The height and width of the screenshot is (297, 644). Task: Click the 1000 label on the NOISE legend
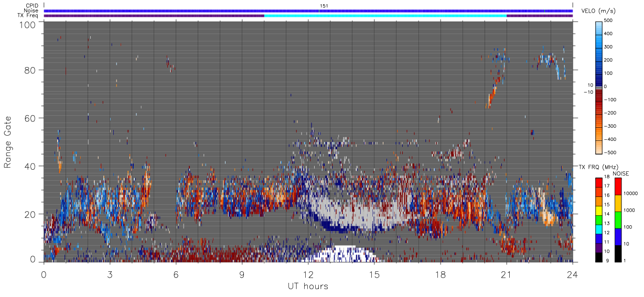pos(629,210)
